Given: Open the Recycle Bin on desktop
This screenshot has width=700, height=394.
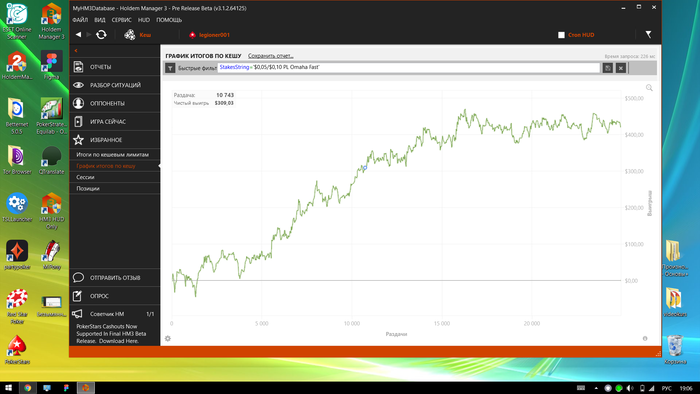Looking at the screenshot, I should pos(675,349).
